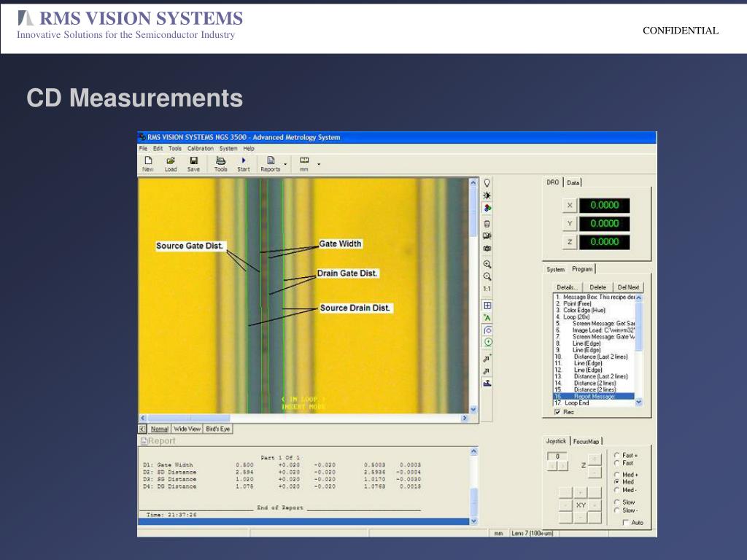Click the RGB color circles icon
Viewport: 747px width, 560px height.
pyautogui.click(x=487, y=208)
